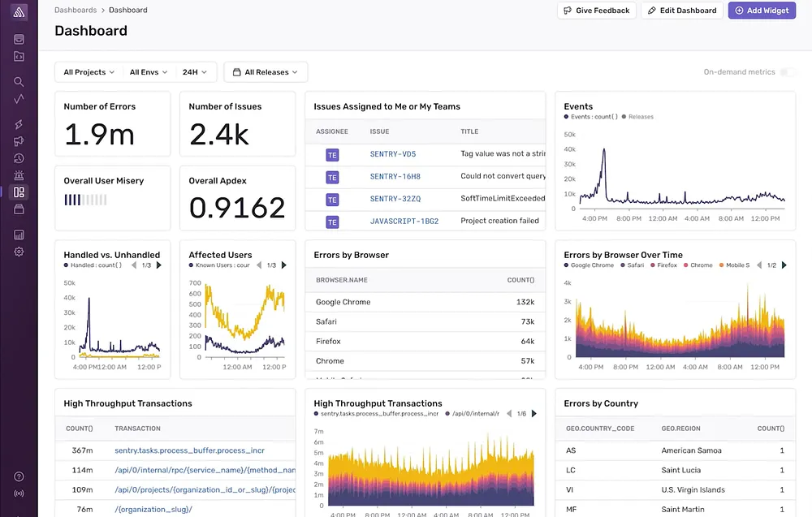
Task: Open Alerts via the siren sidebar icon
Action: click(19, 175)
